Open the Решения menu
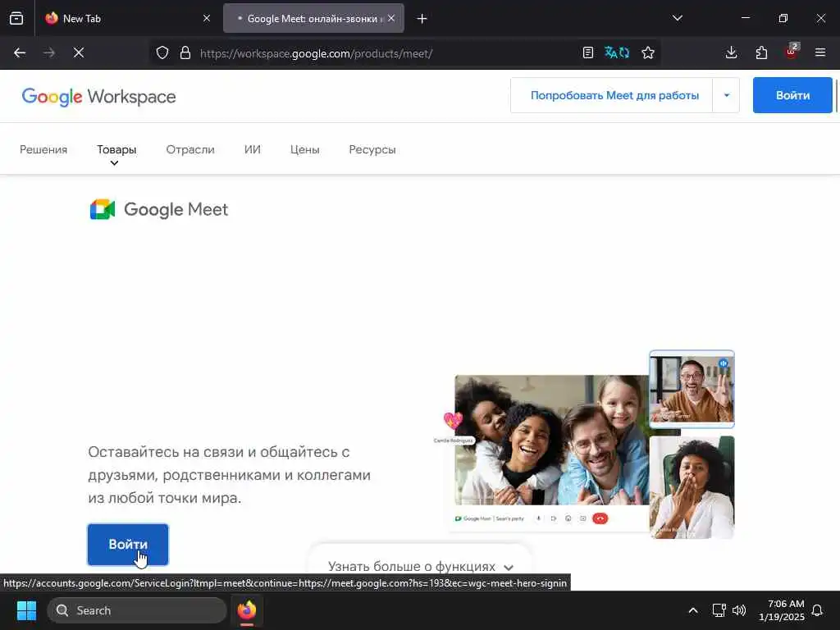The image size is (840, 630). point(43,149)
